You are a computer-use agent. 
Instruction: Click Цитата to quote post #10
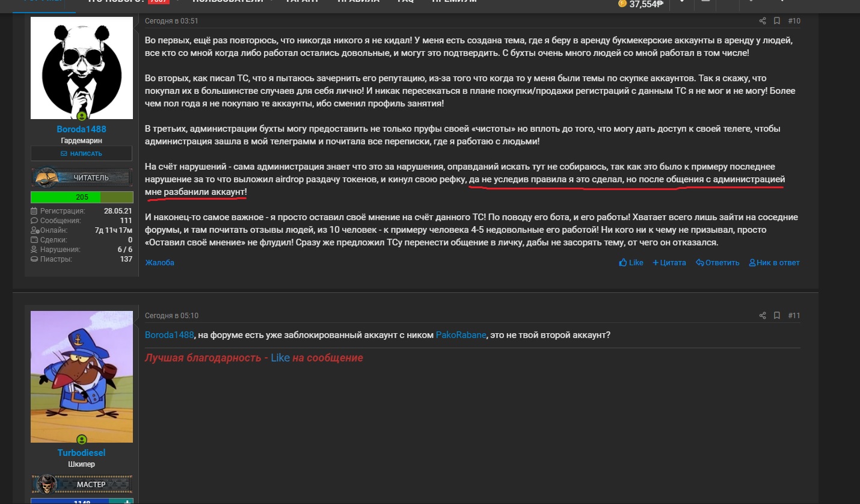click(x=669, y=263)
